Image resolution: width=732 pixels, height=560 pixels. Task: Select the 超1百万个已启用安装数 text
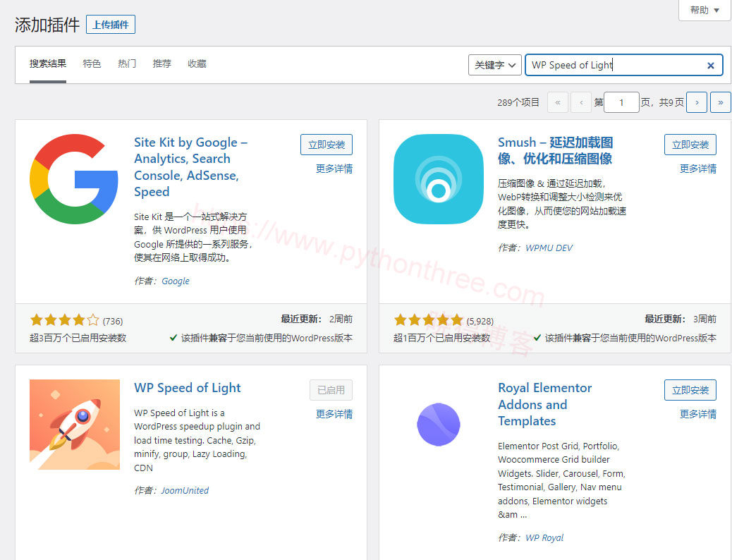tap(441, 338)
